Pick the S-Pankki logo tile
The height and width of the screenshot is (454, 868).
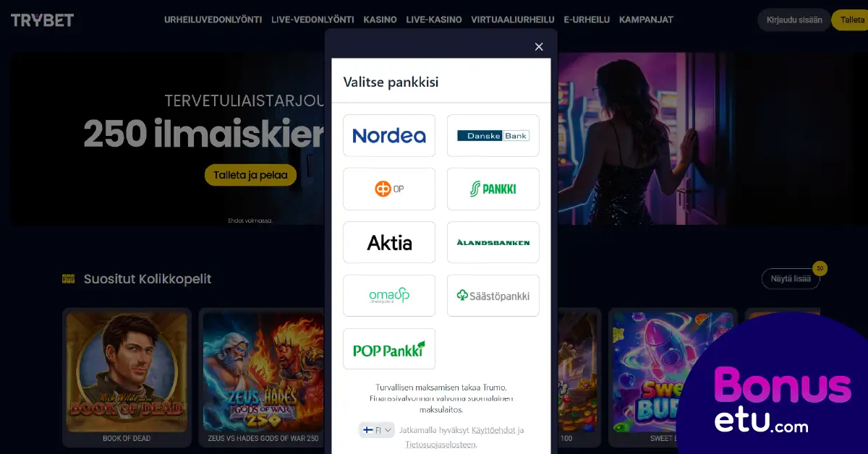(x=493, y=189)
